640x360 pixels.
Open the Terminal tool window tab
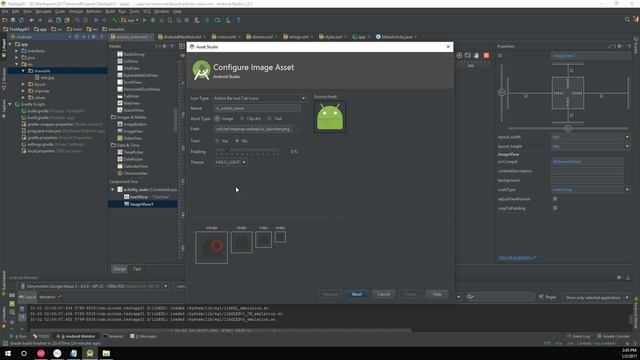coord(113,336)
